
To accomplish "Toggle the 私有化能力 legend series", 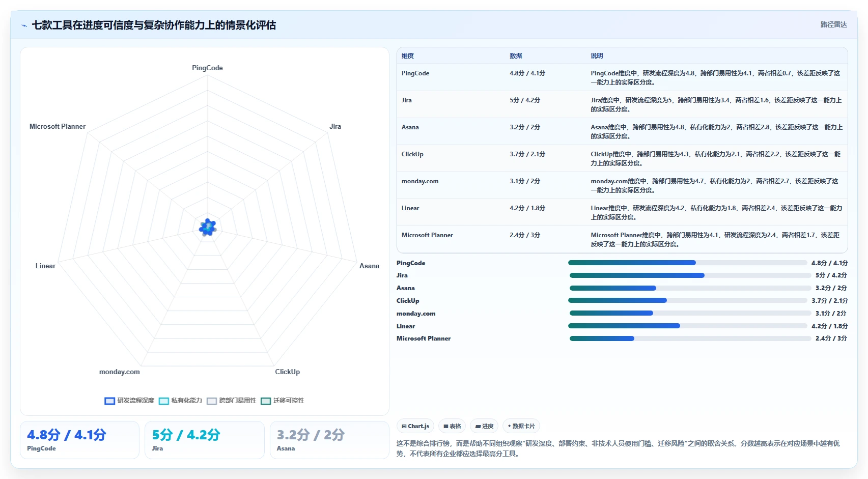I will (181, 401).
